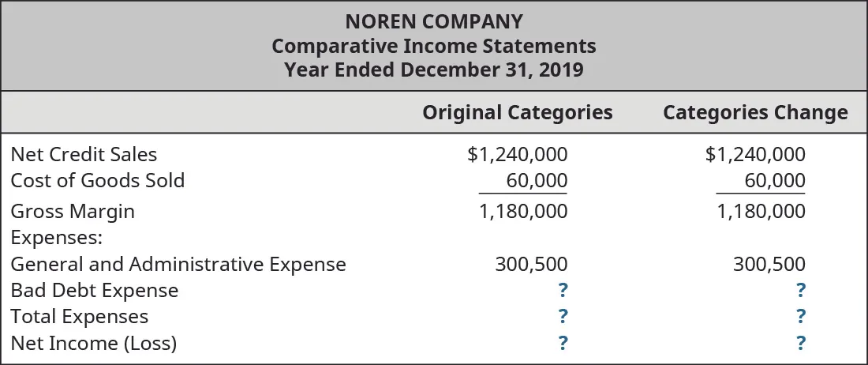This screenshot has width=868, height=365.
Task: Select the Categories Change column header
Action: tap(755, 112)
